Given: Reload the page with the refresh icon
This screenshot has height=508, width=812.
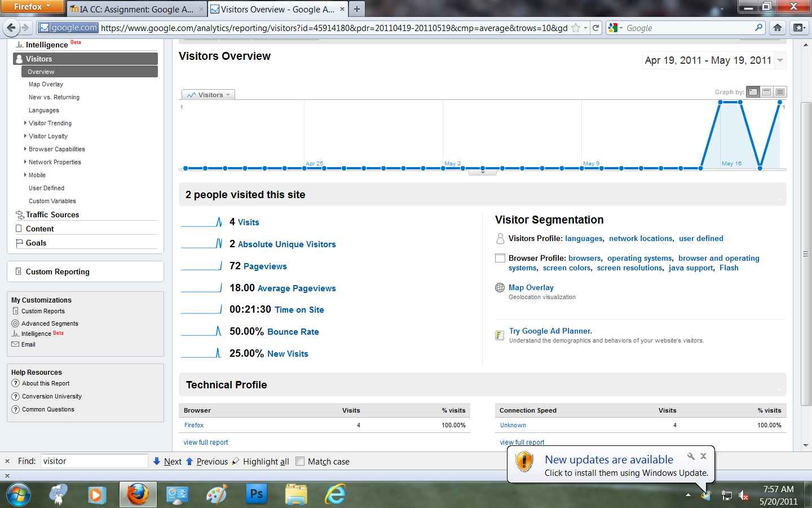Looking at the screenshot, I should [x=595, y=28].
